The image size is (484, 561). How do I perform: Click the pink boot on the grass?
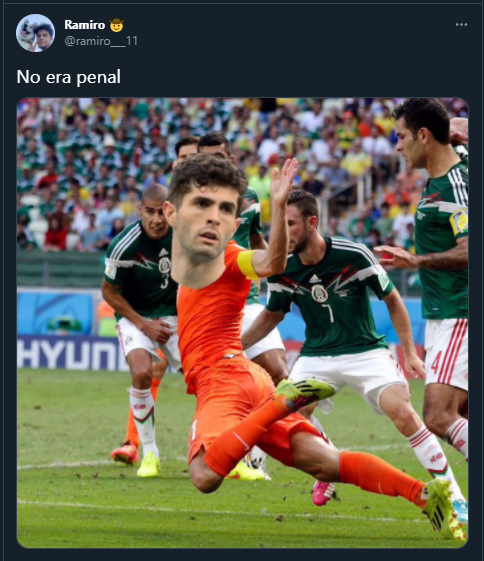pos(323,493)
